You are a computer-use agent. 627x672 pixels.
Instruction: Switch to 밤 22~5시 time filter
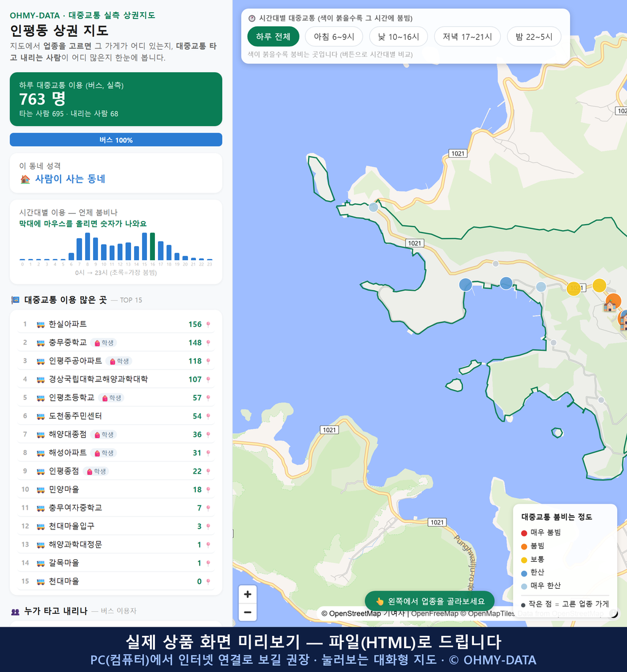[534, 37]
